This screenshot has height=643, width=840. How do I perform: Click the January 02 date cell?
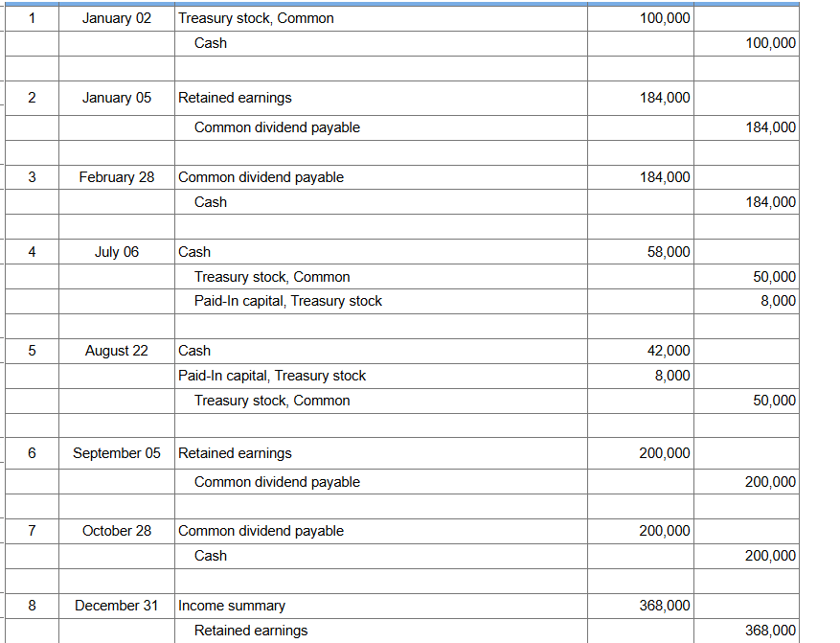[x=116, y=18]
